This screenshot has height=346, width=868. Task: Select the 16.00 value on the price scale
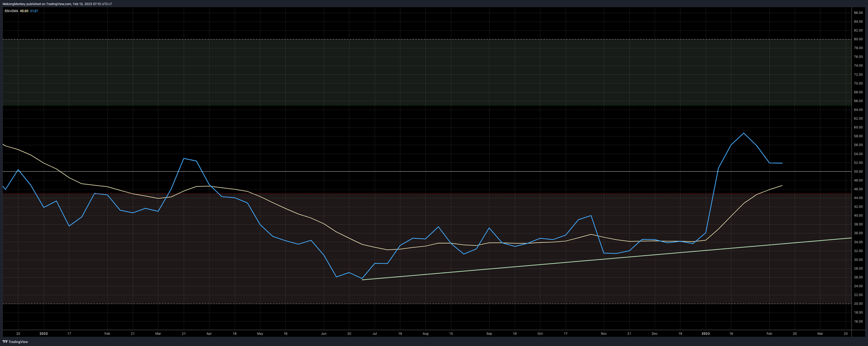coord(858,321)
